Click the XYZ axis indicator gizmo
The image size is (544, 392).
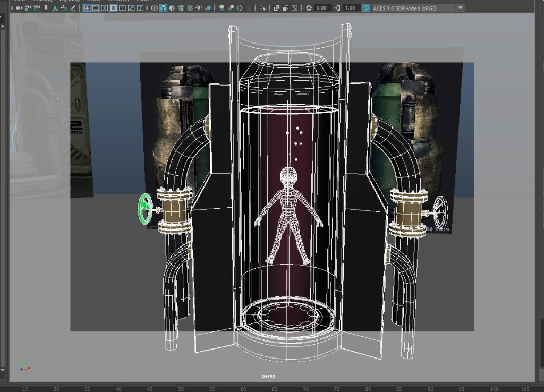click(x=24, y=365)
